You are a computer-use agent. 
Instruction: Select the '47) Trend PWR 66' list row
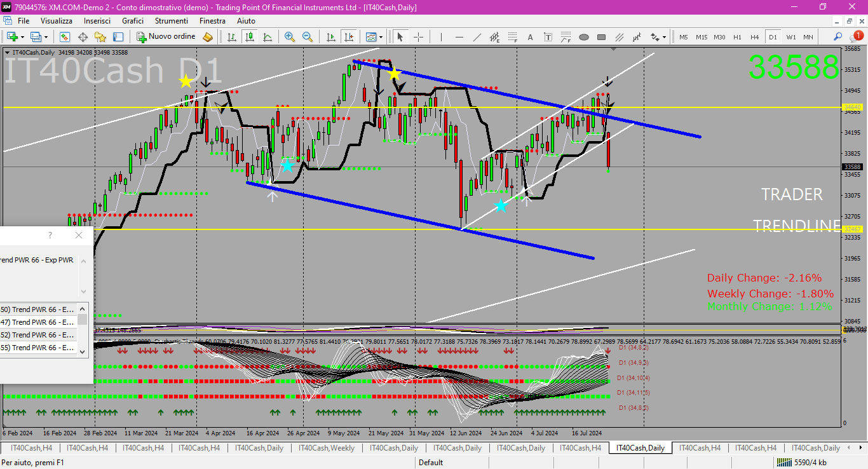pos(38,322)
